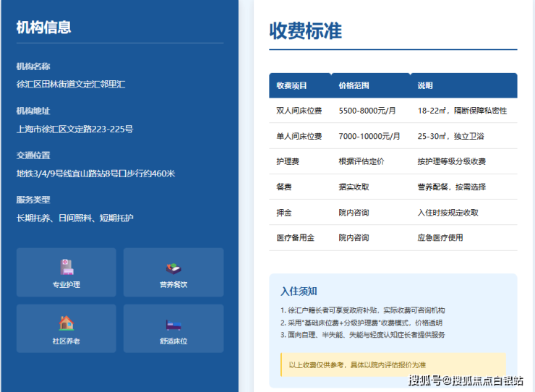Click the 社区养老 house icon

67,323
